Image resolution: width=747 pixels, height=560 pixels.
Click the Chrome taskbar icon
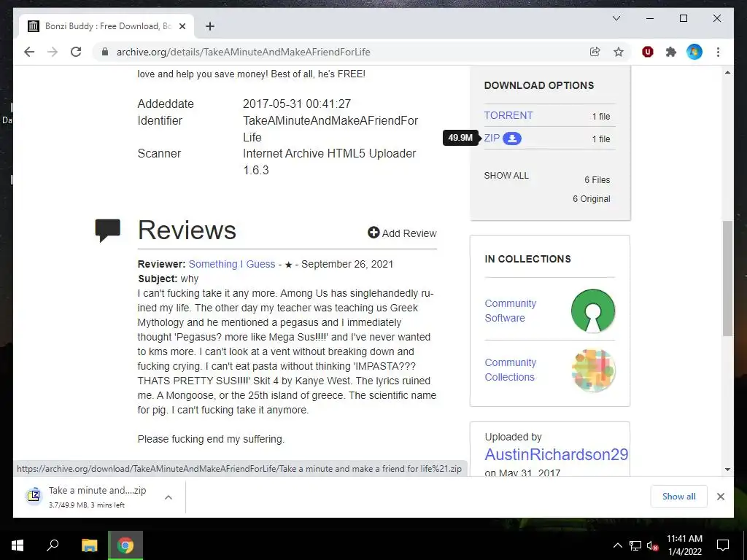coord(125,545)
